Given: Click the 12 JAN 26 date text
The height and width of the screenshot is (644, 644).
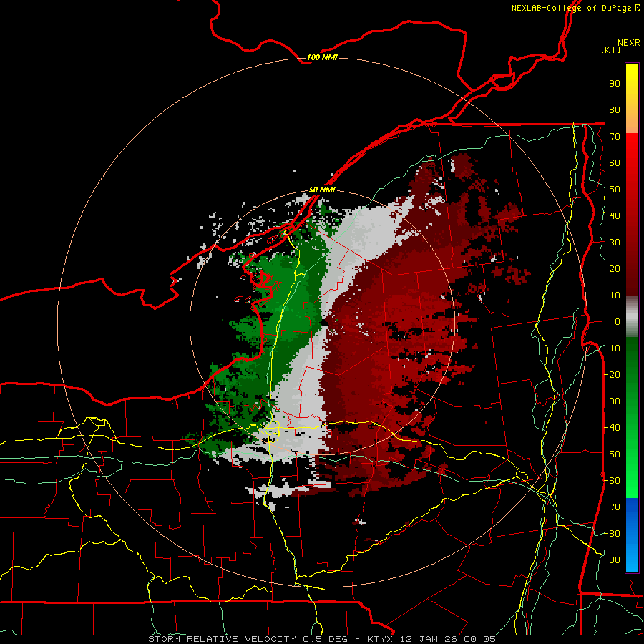Looking at the screenshot, I should click(x=429, y=639).
